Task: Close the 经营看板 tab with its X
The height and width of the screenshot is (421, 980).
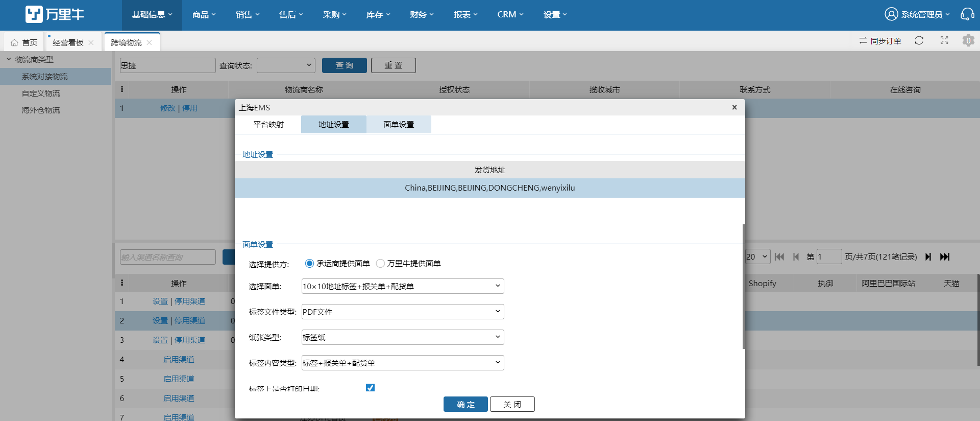Action: pos(91,43)
